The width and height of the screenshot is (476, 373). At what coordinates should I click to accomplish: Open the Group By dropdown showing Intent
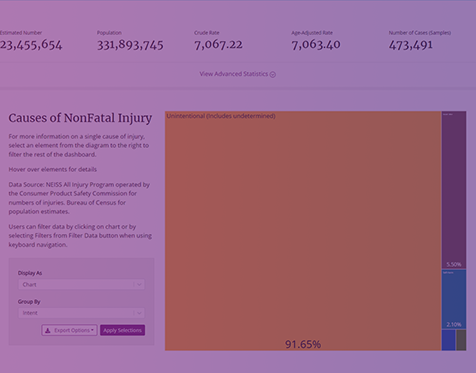(81, 313)
